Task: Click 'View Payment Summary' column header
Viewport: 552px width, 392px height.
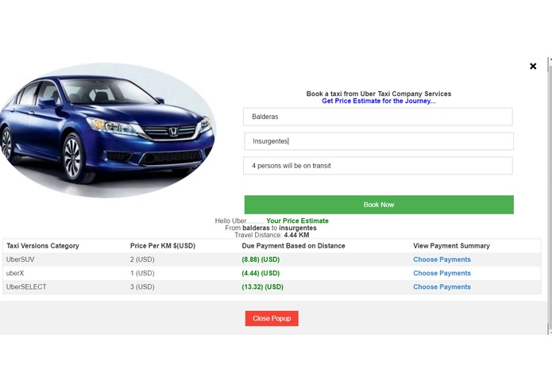Action: pyautogui.click(x=451, y=246)
